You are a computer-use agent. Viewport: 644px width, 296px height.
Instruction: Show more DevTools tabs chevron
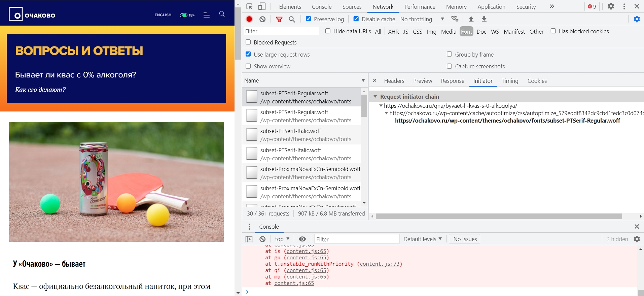coord(552,6)
